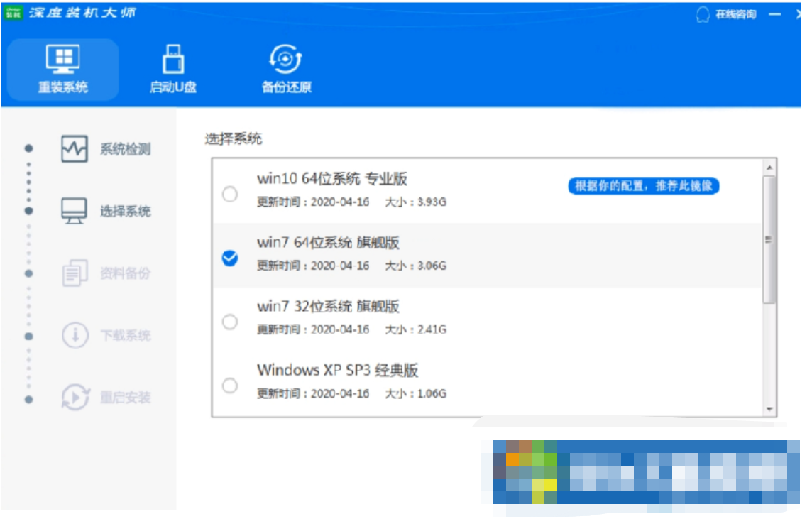Click the 选择系统 monitor icon in sidebar
This screenshot has width=812, height=519.
[x=75, y=212]
